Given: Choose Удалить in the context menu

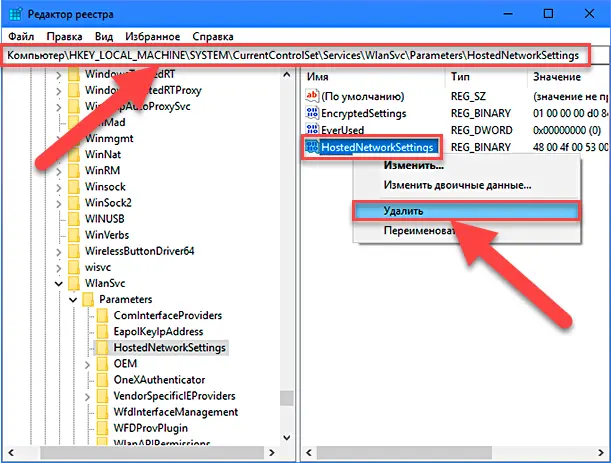Looking at the screenshot, I should click(x=466, y=211).
